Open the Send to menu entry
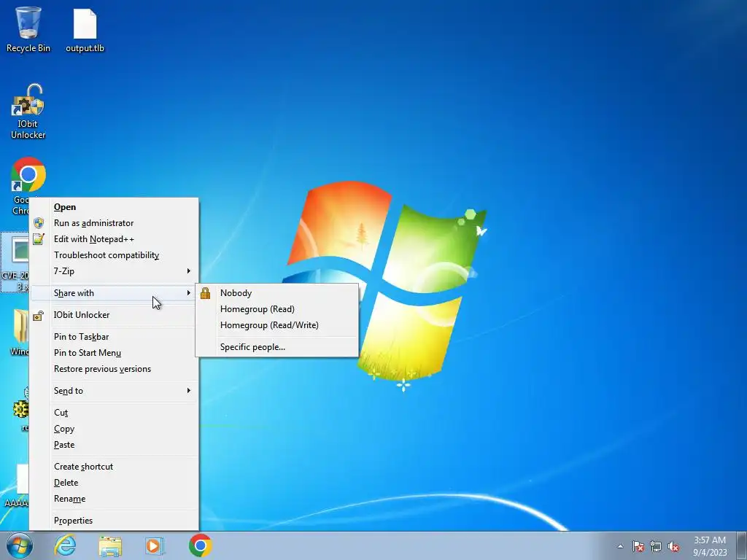The image size is (747, 560). click(115, 391)
